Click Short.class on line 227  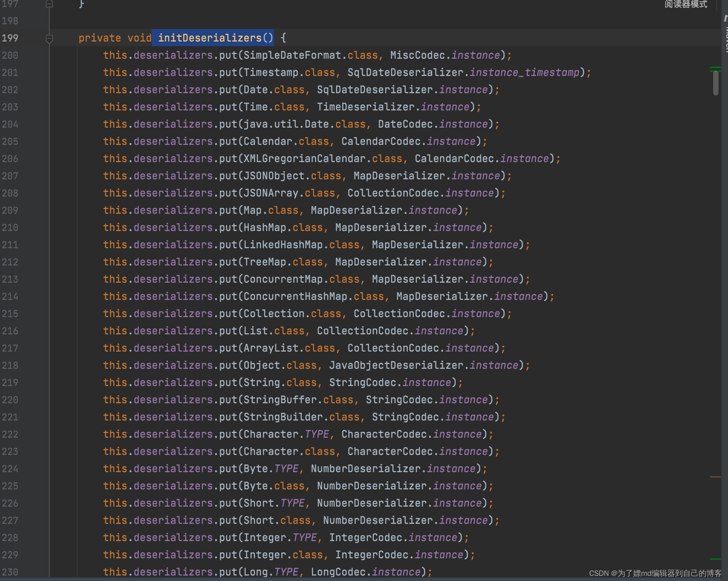[277, 520]
